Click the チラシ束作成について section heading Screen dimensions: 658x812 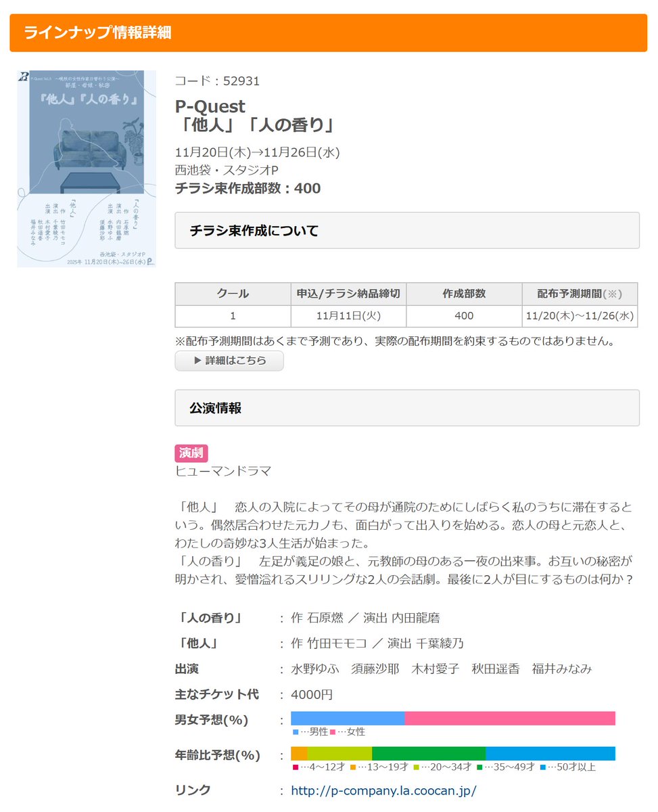coord(407,231)
